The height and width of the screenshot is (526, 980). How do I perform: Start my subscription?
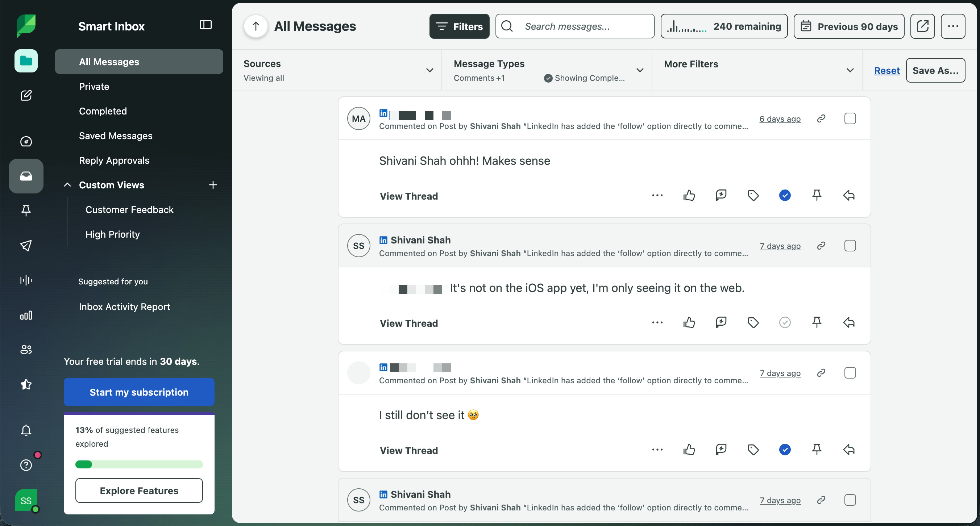(x=139, y=392)
